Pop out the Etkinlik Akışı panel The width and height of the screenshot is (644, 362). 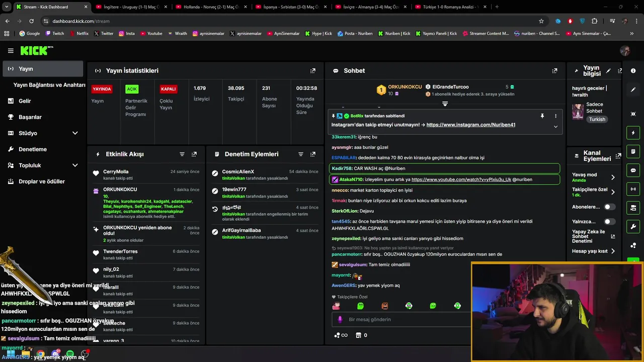[194, 154]
